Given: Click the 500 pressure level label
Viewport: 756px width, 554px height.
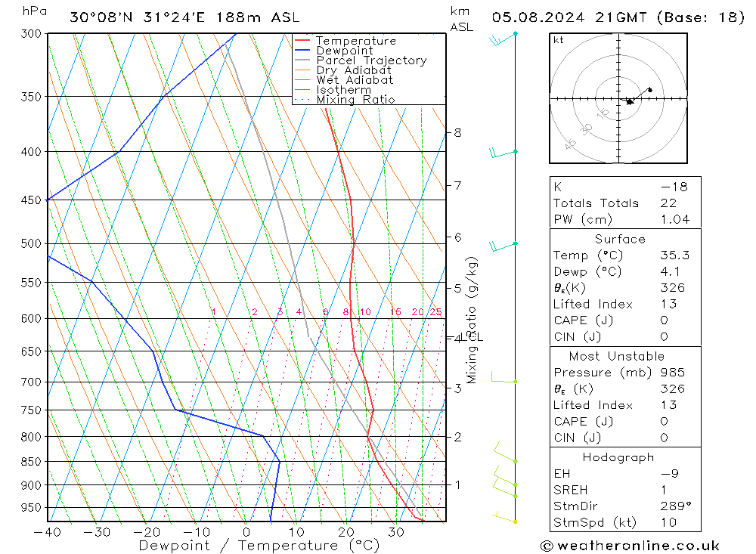Looking at the screenshot, I should 31,244.
